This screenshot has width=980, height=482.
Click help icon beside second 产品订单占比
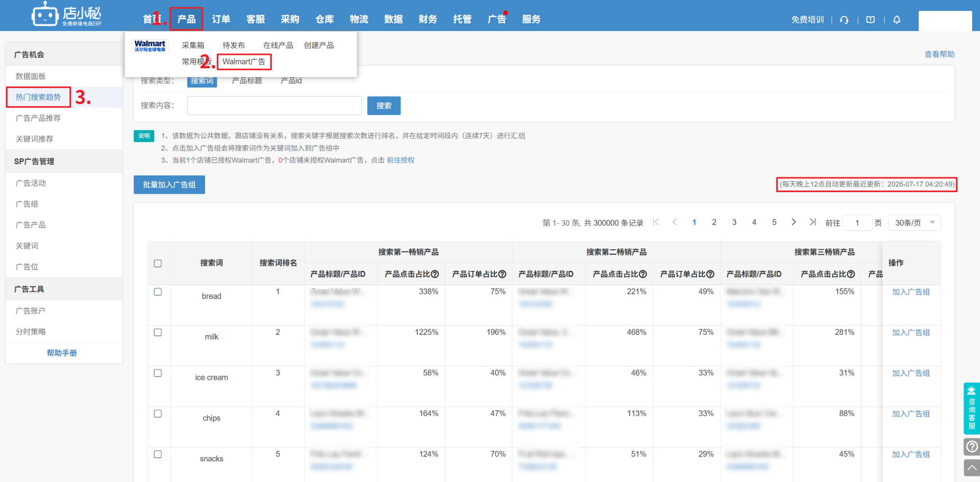click(711, 274)
